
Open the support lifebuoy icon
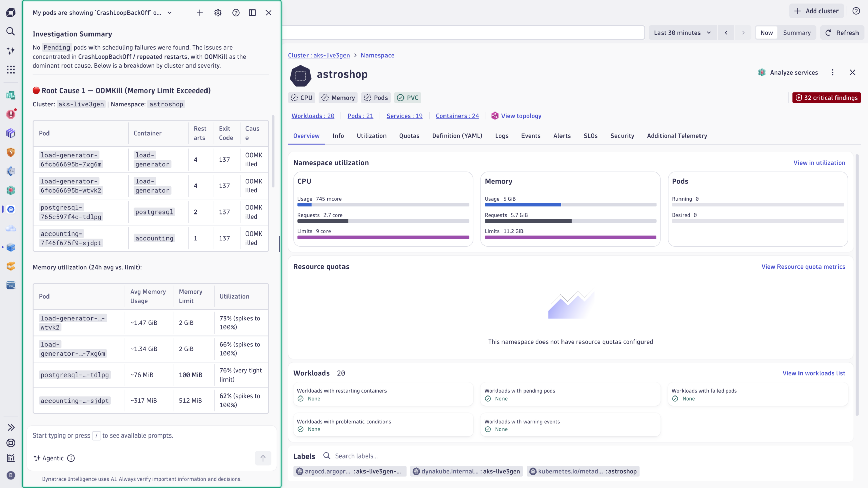pyautogui.click(x=11, y=443)
